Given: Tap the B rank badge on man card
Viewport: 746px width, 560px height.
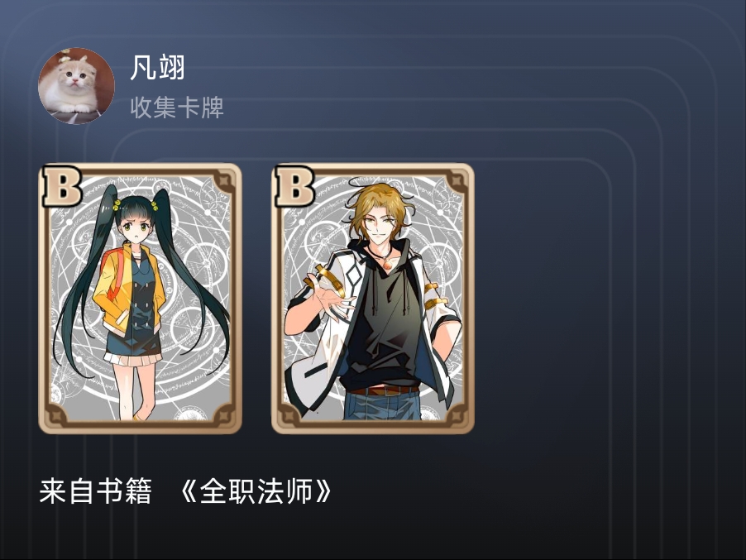Looking at the screenshot, I should click(x=295, y=186).
